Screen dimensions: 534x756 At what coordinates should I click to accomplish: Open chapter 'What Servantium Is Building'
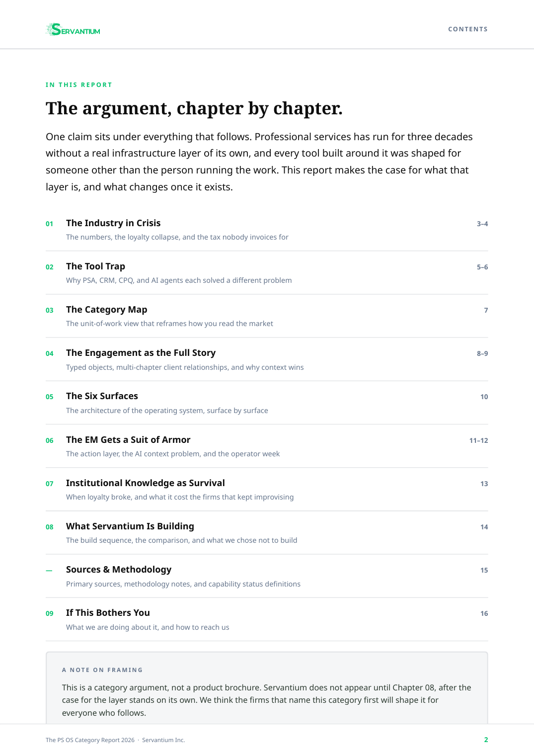(130, 526)
